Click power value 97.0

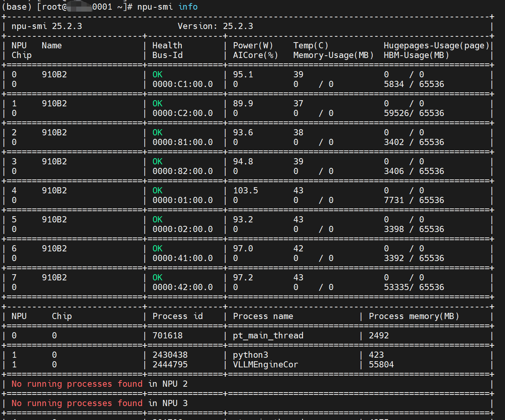tap(243, 249)
